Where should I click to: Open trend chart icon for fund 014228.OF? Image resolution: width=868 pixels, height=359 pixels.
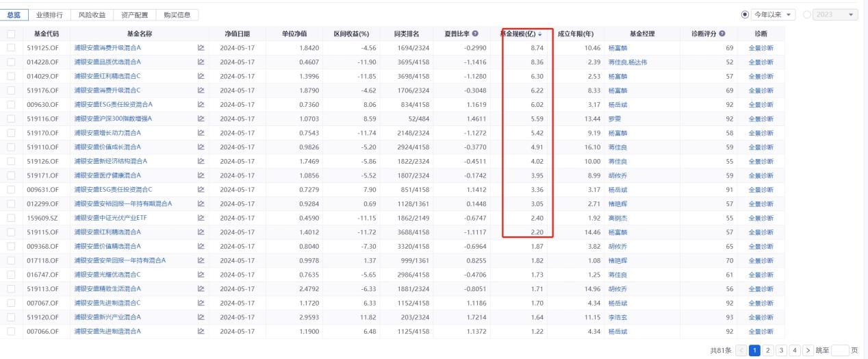(201, 62)
